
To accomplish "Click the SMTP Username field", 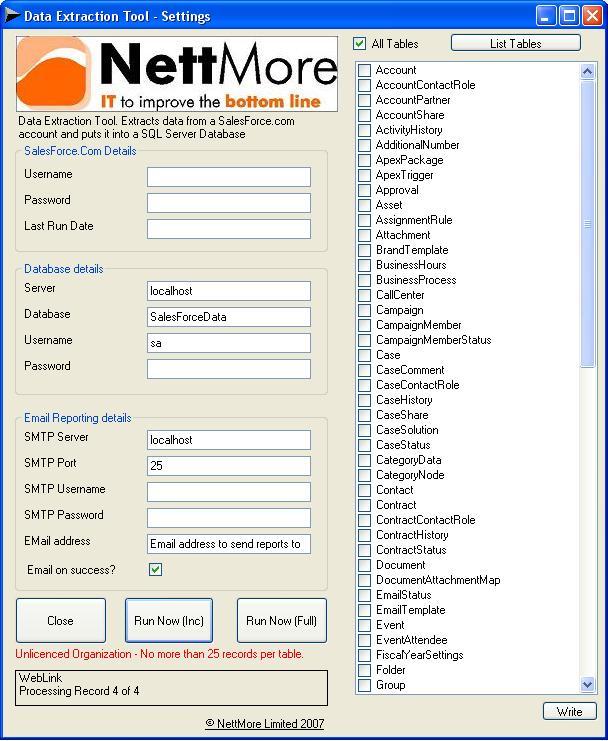I will pyautogui.click(x=229, y=491).
